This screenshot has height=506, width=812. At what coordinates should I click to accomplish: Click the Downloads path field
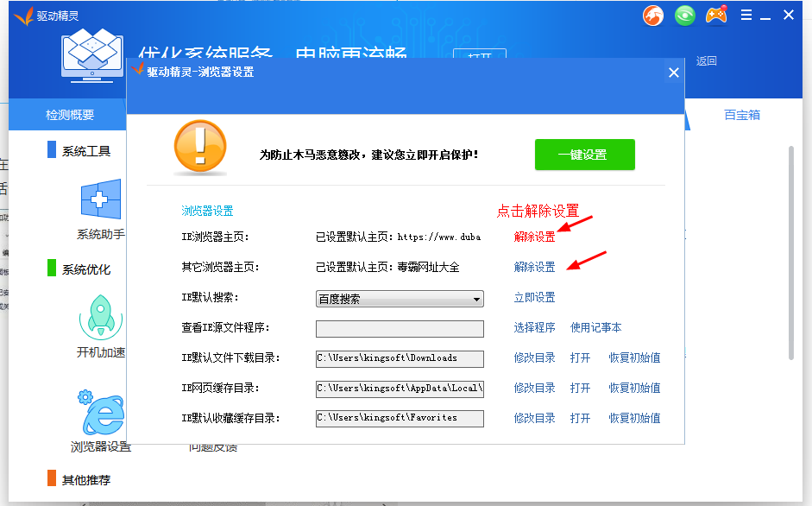point(400,358)
